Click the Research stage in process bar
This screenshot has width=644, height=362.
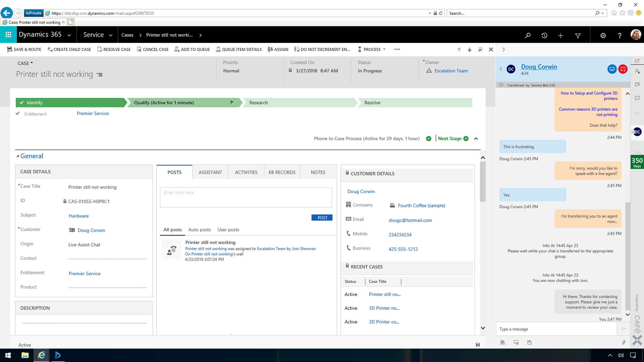point(299,102)
